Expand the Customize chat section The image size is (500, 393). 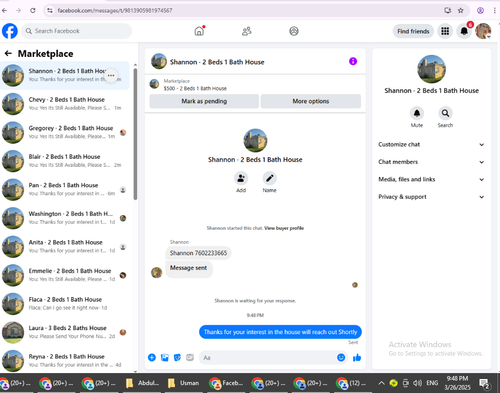pos(431,144)
